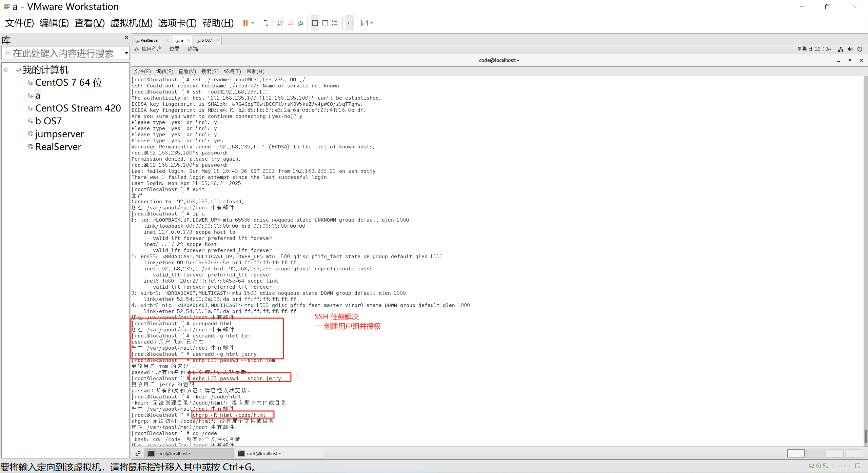The height and width of the screenshot is (473, 868).
Task: Toggle the console view button
Action: (x=350, y=23)
